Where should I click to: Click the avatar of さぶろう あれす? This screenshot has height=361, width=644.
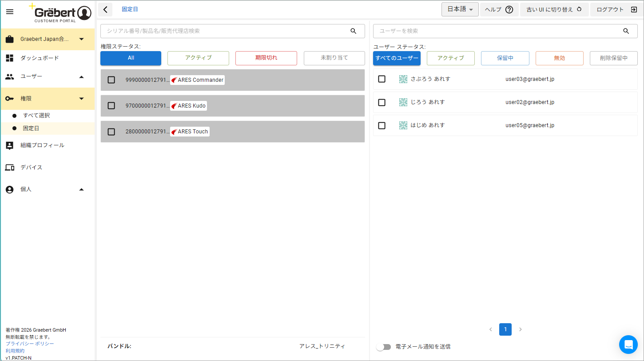click(403, 79)
